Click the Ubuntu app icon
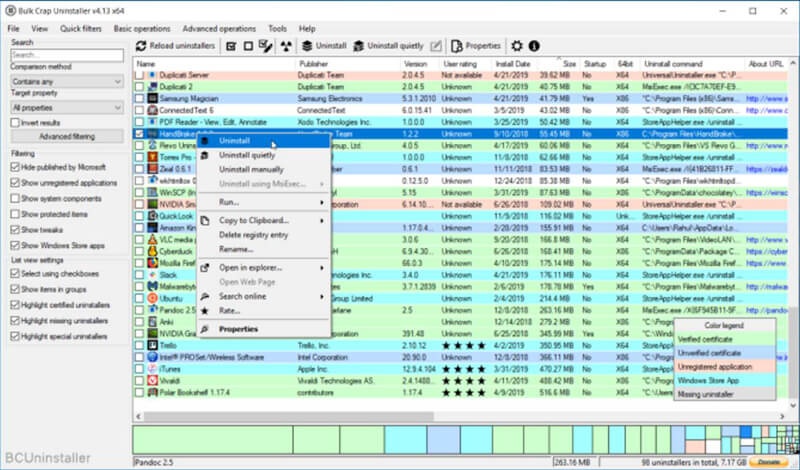Image resolution: width=800 pixels, height=470 pixels. tap(152, 298)
